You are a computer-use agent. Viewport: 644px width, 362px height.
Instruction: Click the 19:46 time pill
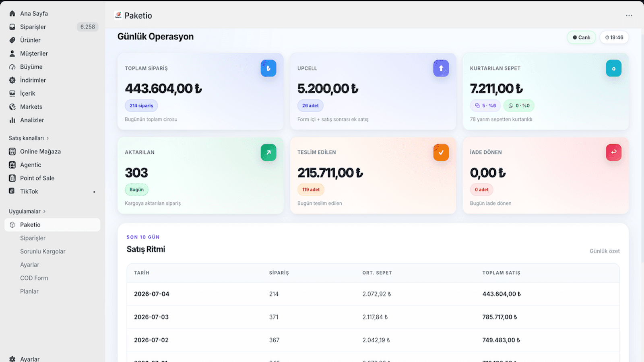pos(614,37)
